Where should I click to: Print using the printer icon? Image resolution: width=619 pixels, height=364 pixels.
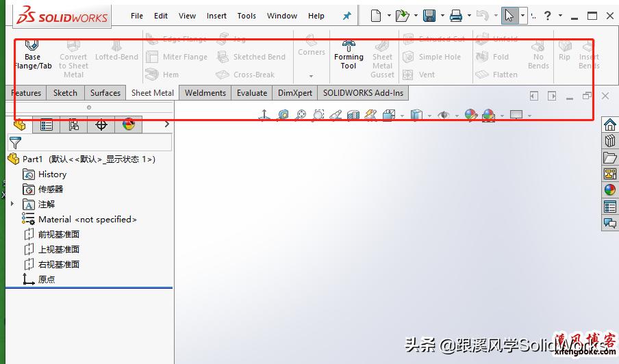coord(456,16)
